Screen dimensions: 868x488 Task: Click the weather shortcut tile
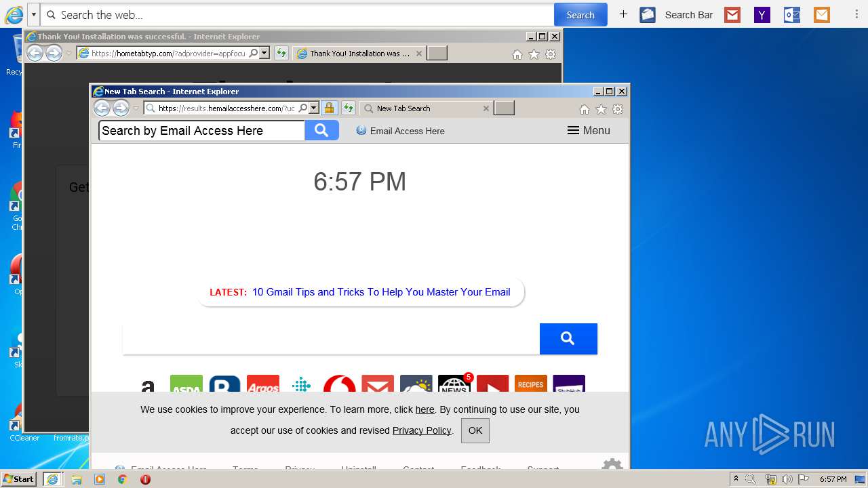tap(416, 384)
